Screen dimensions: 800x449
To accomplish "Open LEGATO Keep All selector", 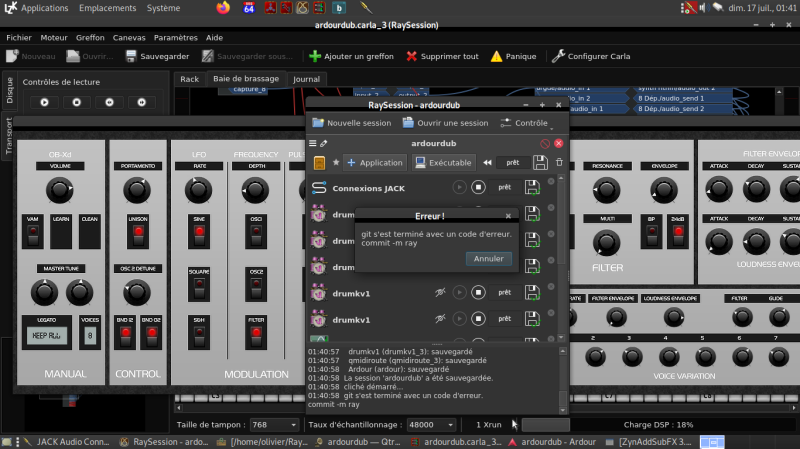I will [x=46, y=336].
